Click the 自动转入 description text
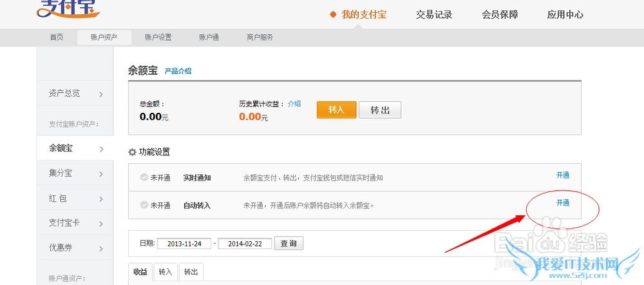The image size is (644, 285). click(x=309, y=205)
